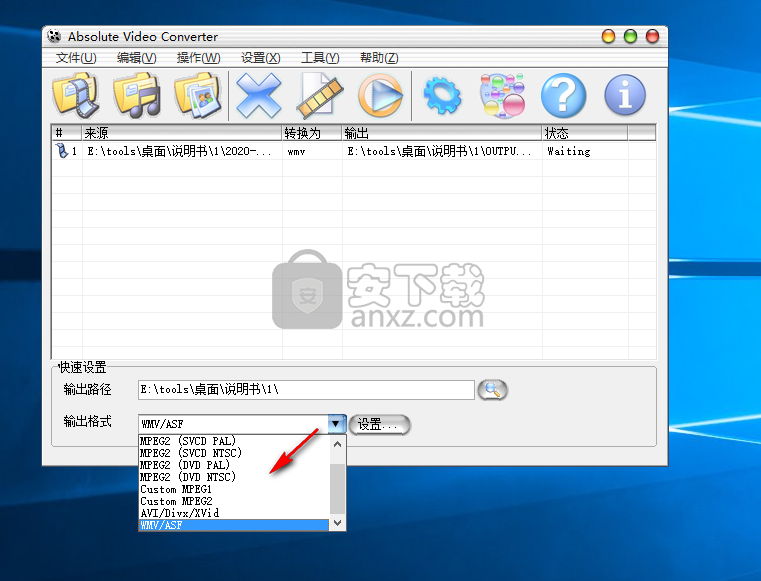Image resolution: width=761 pixels, height=581 pixels.
Task: Open the 操作(W) menu
Action: click(199, 58)
